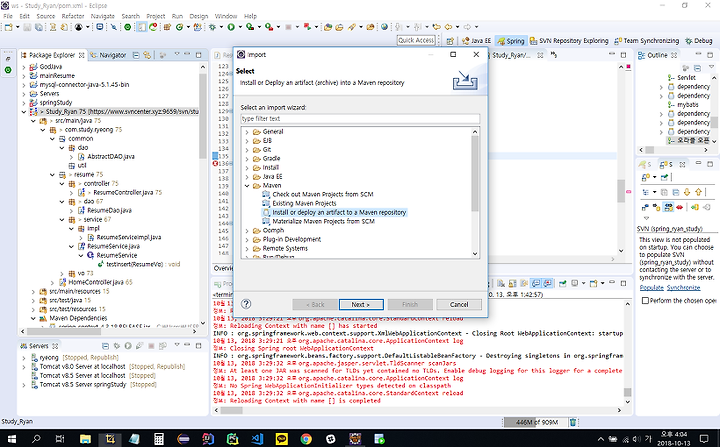Image resolution: width=720 pixels, height=447 pixels.
Task: Click the Windows Start button
Action: (11, 438)
